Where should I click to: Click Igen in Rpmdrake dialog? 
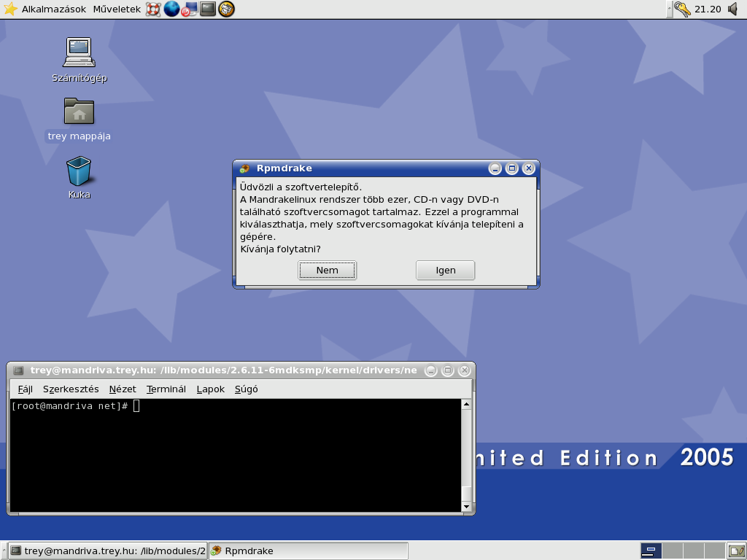(x=446, y=270)
